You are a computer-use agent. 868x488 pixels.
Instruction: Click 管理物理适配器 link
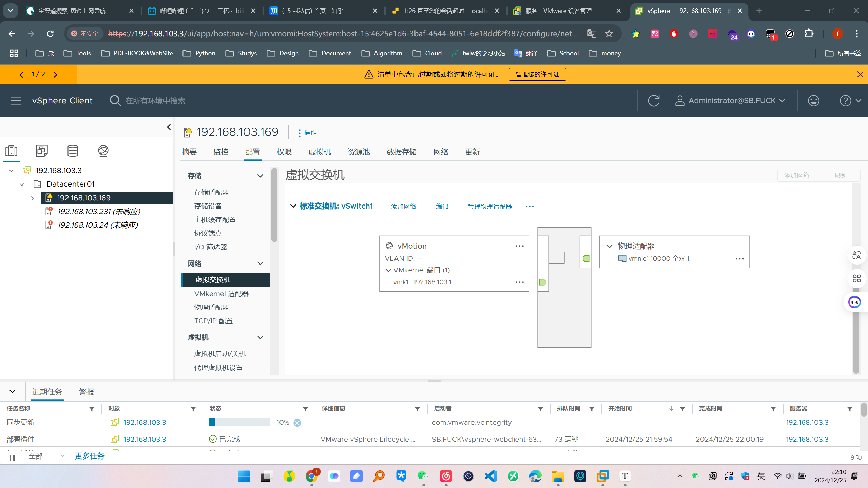point(489,207)
